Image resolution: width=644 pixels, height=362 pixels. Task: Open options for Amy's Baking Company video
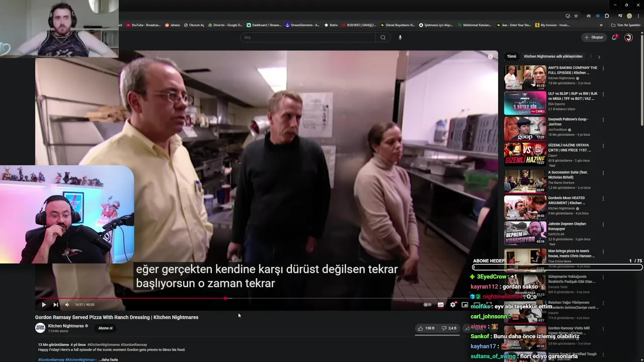603,68
